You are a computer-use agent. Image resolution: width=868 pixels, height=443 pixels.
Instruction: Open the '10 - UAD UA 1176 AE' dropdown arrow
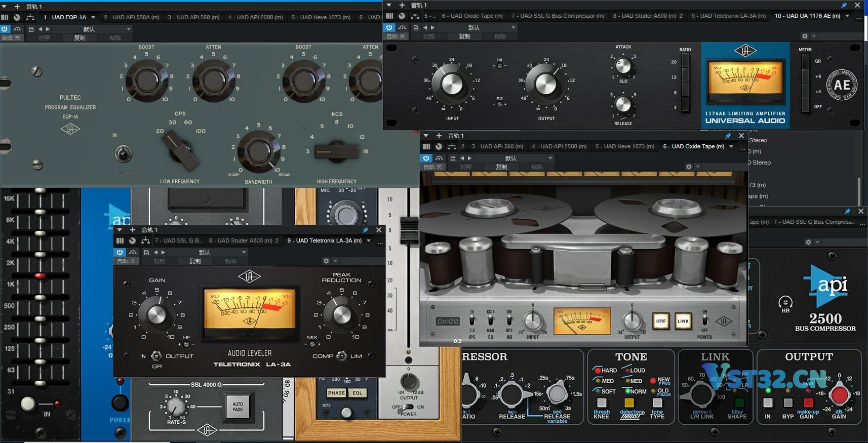pos(847,16)
